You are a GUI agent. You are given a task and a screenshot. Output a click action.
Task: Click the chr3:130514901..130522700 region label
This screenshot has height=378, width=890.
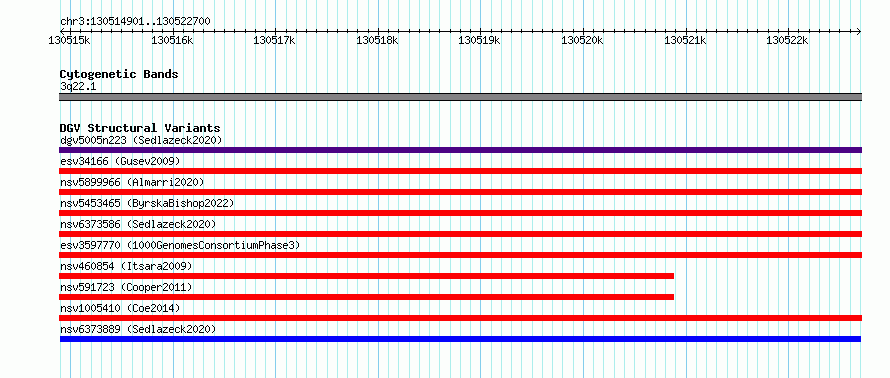click(135, 22)
